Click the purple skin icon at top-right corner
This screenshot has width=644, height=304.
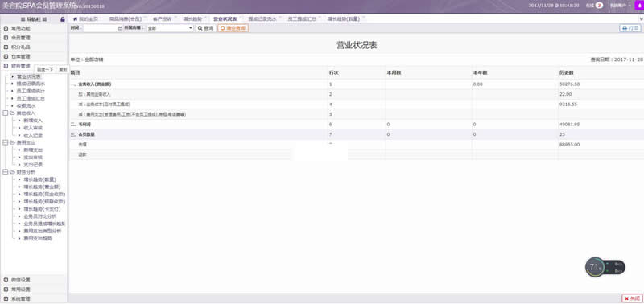point(640,6)
